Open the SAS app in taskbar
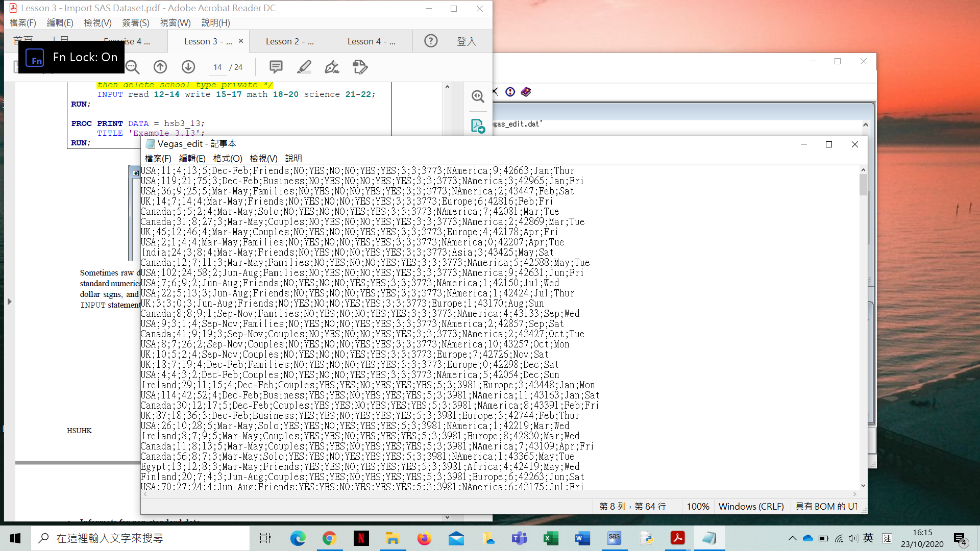 point(614,538)
